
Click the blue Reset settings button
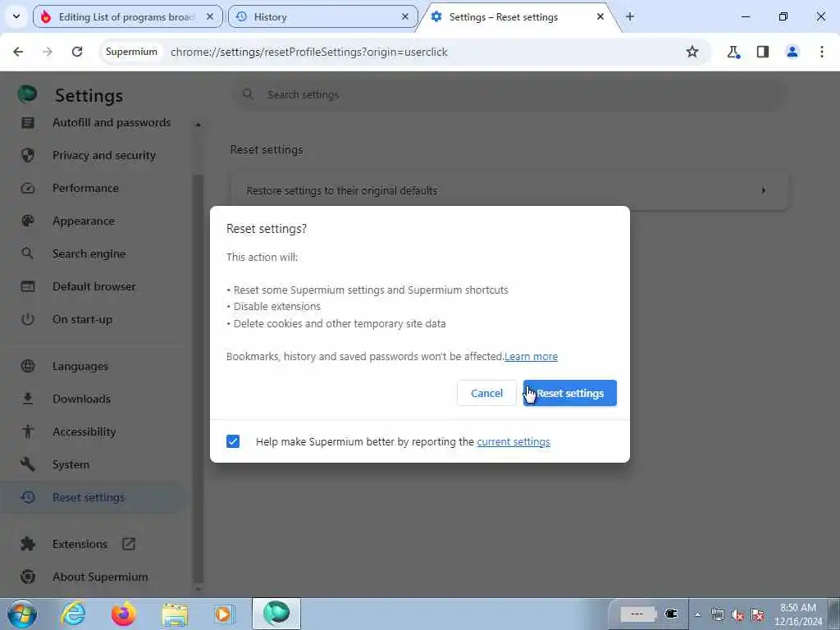pyautogui.click(x=569, y=393)
